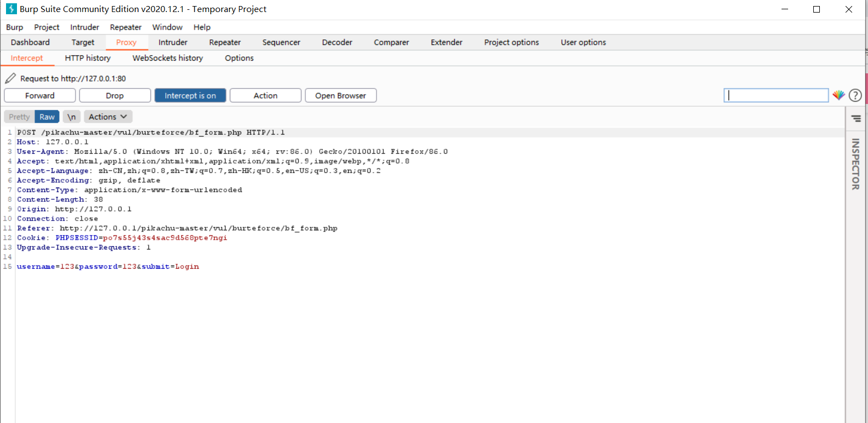Open the Window menu
This screenshot has height=423, width=868.
(167, 27)
